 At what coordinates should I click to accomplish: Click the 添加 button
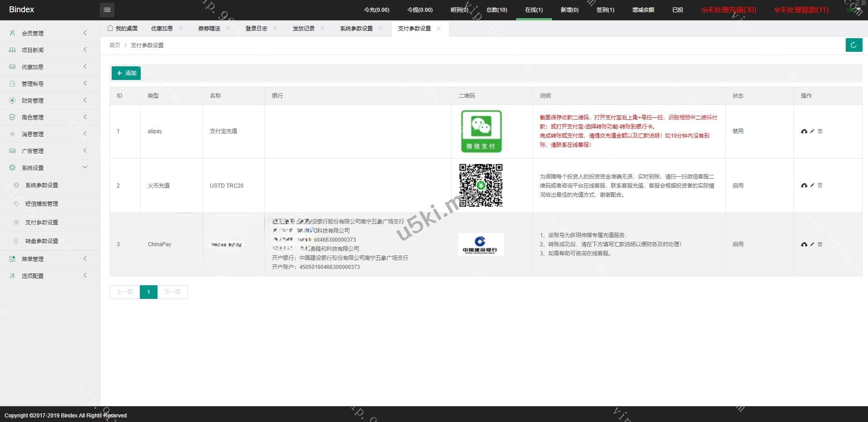coord(126,73)
